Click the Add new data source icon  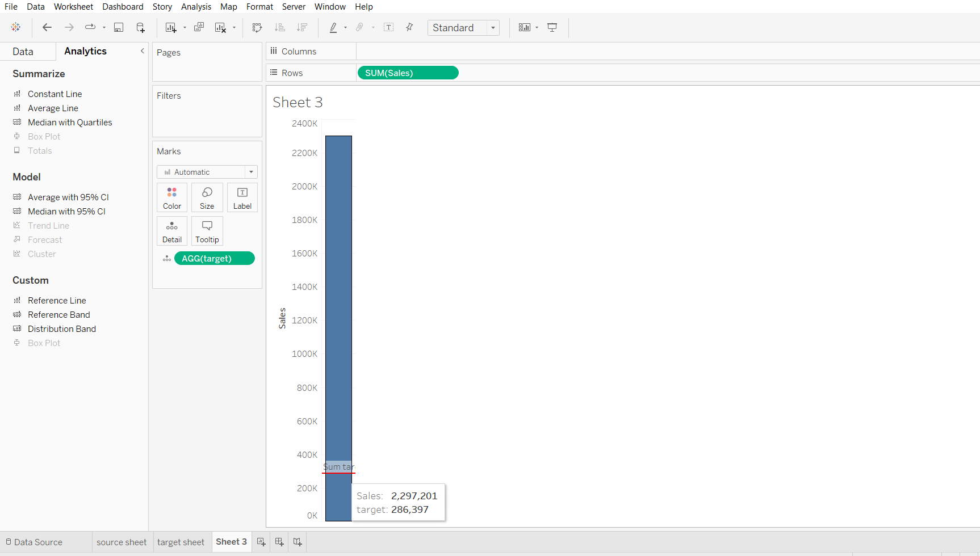click(x=140, y=27)
